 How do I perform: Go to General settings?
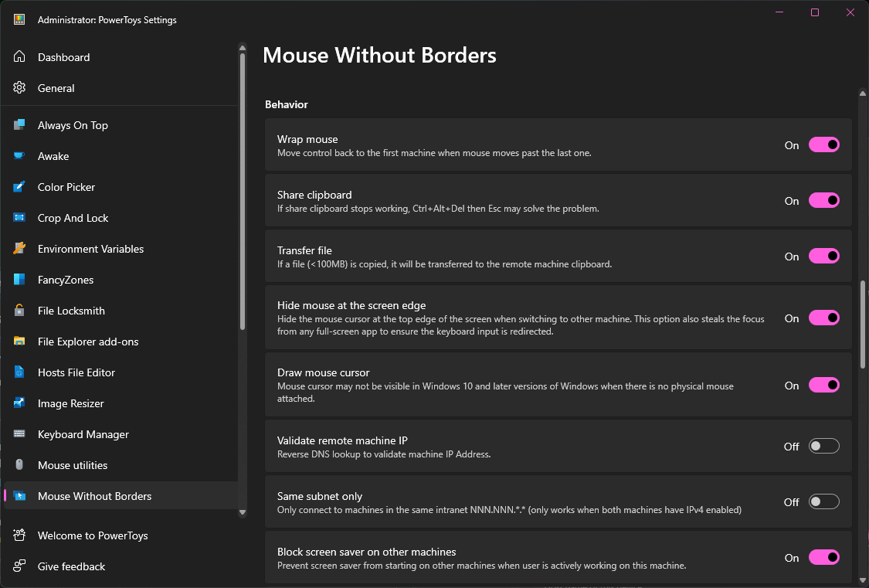point(56,88)
